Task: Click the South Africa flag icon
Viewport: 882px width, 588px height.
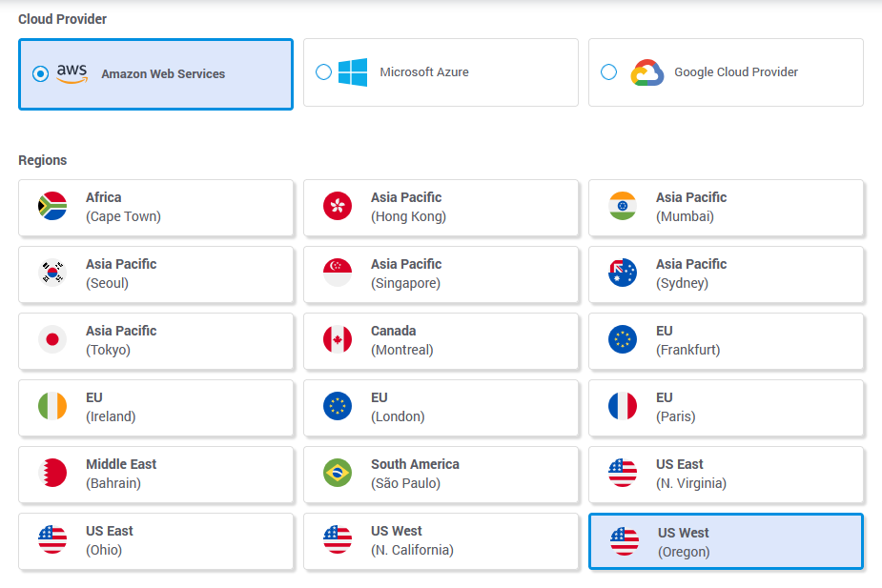Action: 52,207
